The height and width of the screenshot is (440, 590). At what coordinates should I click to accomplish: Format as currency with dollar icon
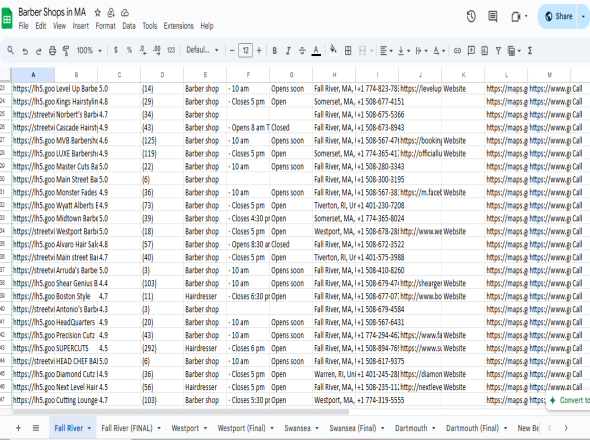point(116,50)
